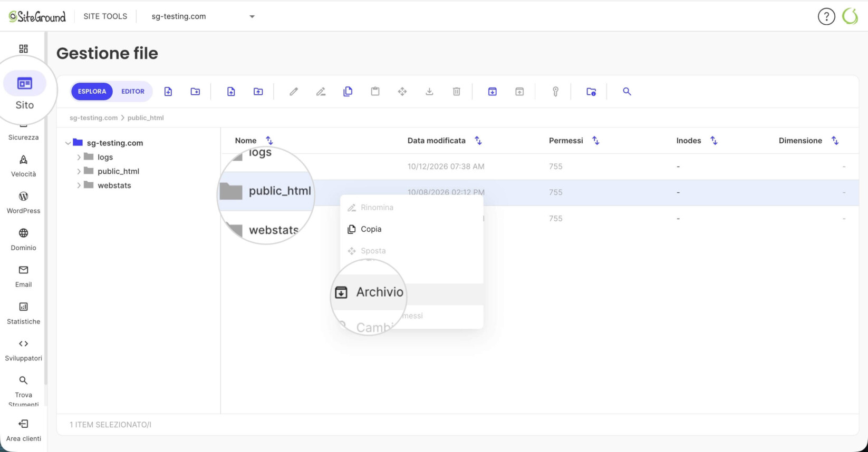Click the pencil edit icon in toolbar
868x452 pixels.
(x=294, y=92)
